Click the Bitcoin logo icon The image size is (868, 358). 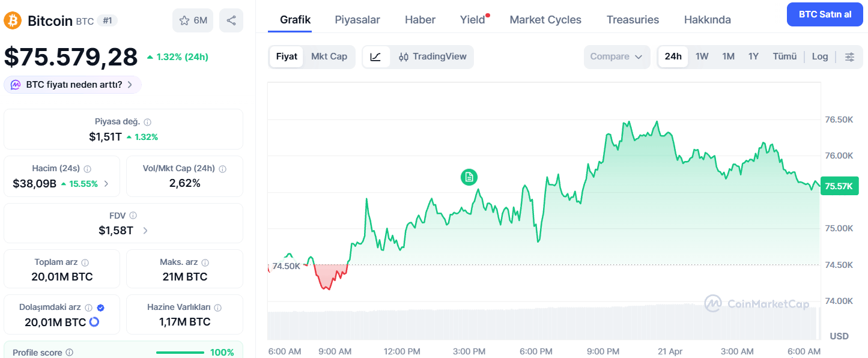point(12,20)
